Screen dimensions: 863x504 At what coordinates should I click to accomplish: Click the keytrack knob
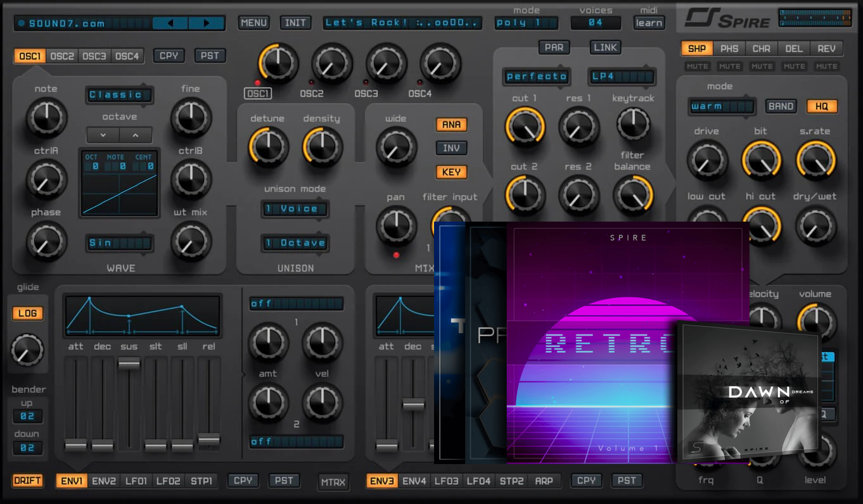pyautogui.click(x=633, y=124)
